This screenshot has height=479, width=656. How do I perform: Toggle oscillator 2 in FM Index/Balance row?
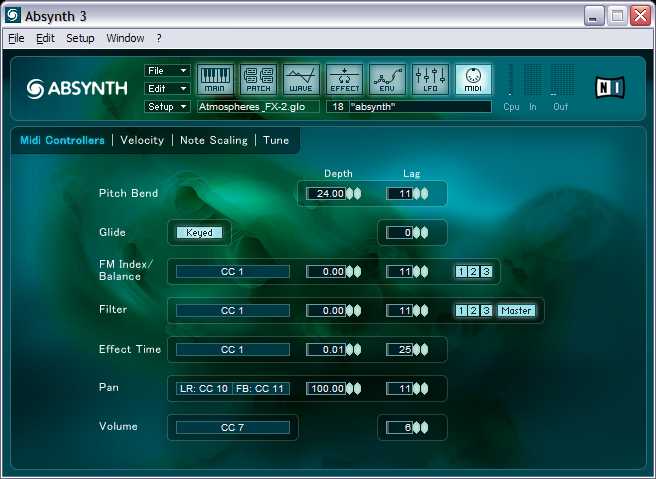(474, 272)
